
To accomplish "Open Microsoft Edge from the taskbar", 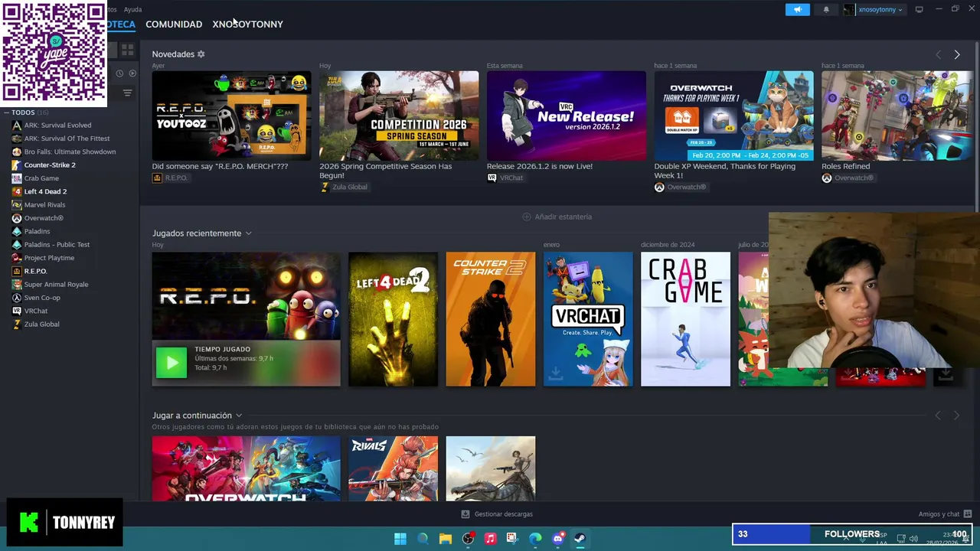I will 535,539.
